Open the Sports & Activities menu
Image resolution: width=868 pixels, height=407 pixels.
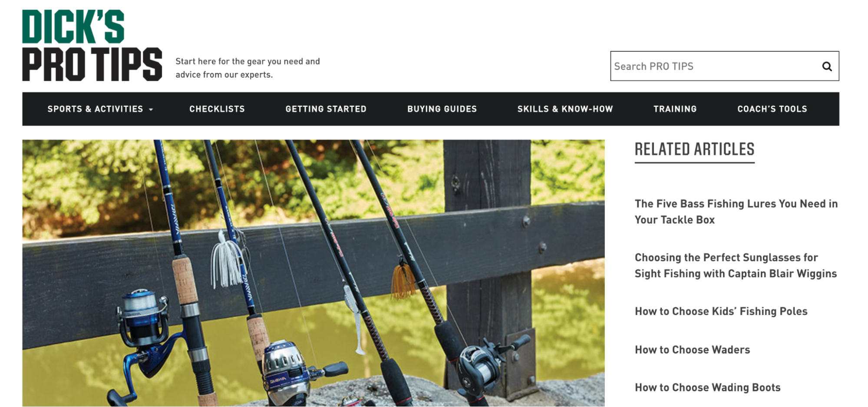coord(100,109)
